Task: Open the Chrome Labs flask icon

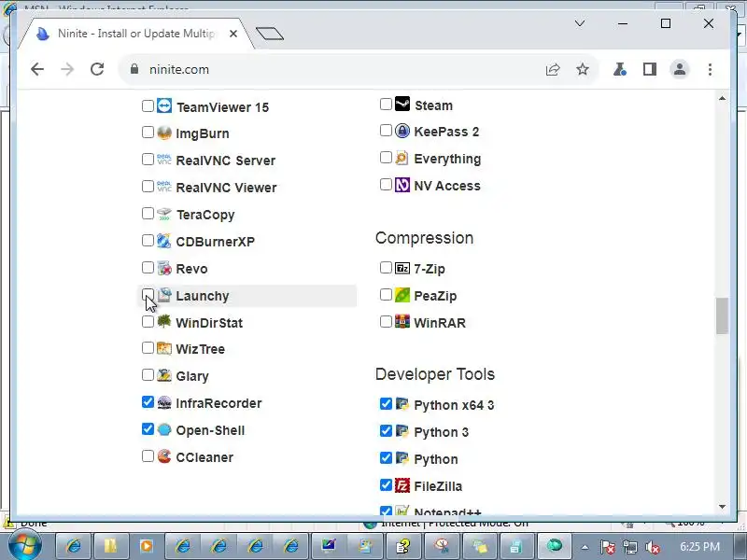Action: point(619,69)
